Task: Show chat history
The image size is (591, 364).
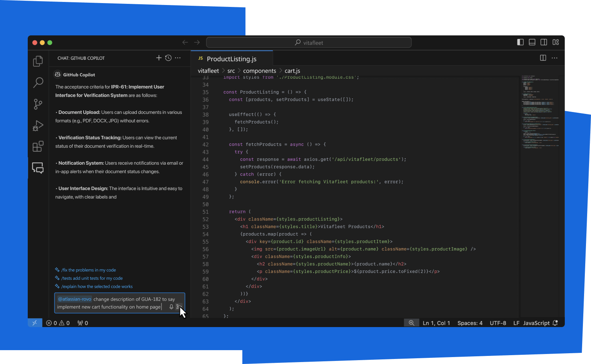Action: tap(168, 58)
